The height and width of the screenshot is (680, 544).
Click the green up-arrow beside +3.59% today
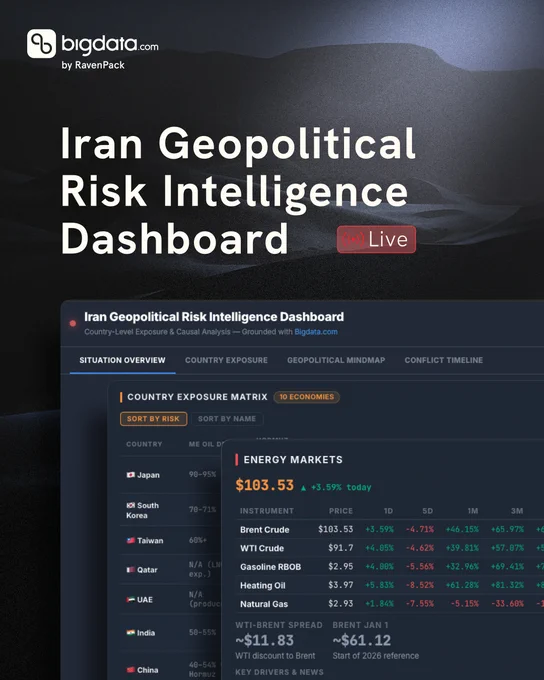coord(304,488)
